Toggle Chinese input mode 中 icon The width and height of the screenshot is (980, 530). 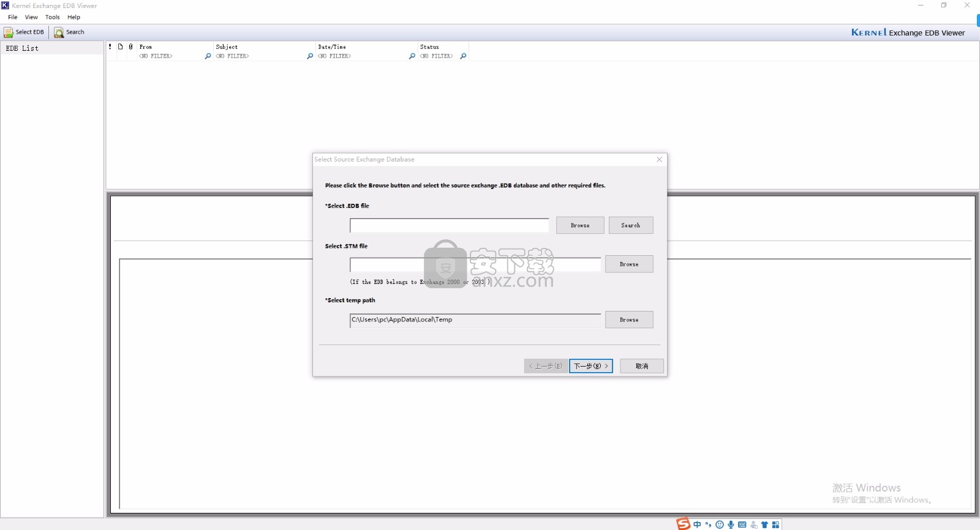[697, 524]
